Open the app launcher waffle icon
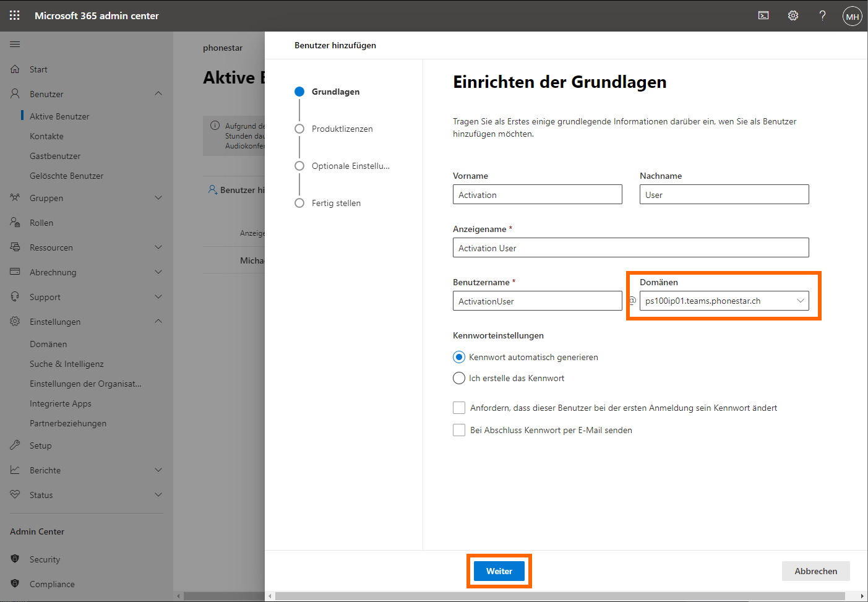This screenshot has width=868, height=602. (x=15, y=15)
